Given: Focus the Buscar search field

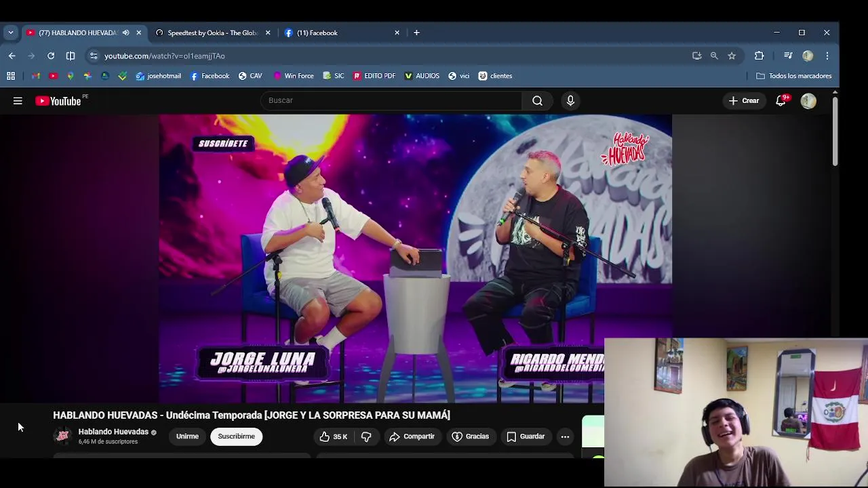Looking at the screenshot, I should 391,100.
